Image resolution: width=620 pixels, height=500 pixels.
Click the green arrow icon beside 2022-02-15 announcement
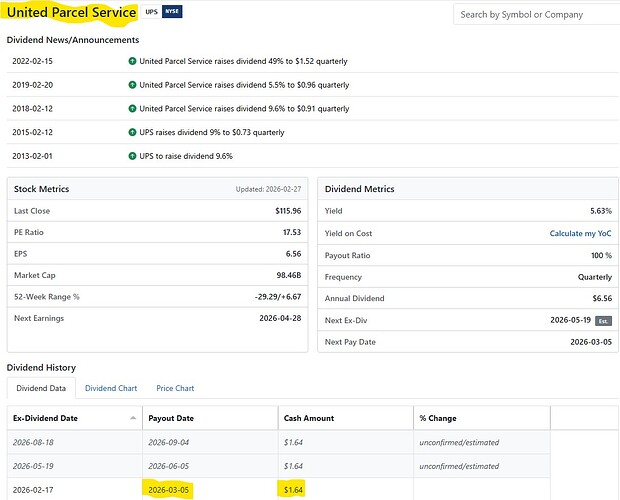click(132, 61)
